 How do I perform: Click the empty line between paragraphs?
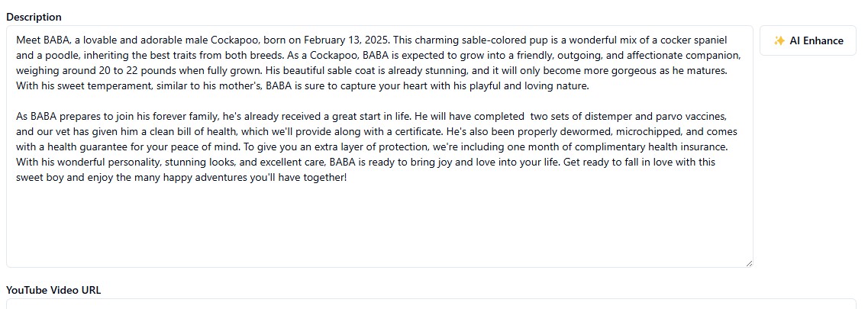coord(379,101)
